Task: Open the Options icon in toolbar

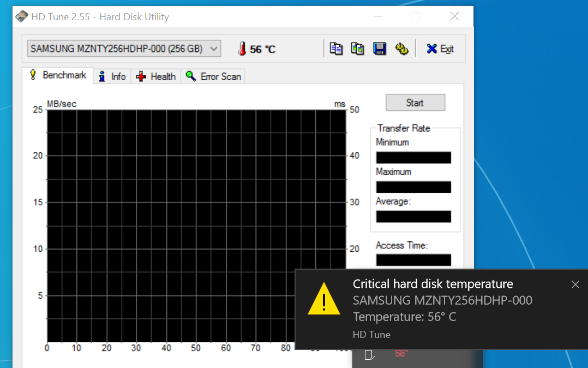Action: [401, 49]
